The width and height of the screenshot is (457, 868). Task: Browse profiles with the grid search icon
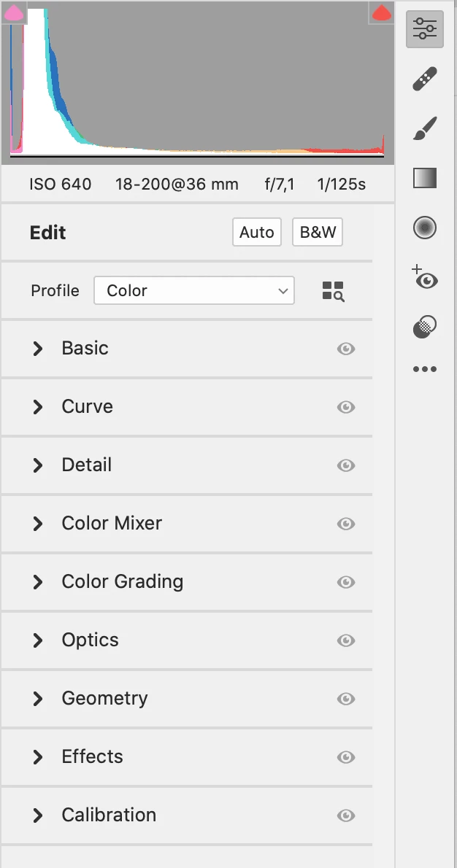333,291
